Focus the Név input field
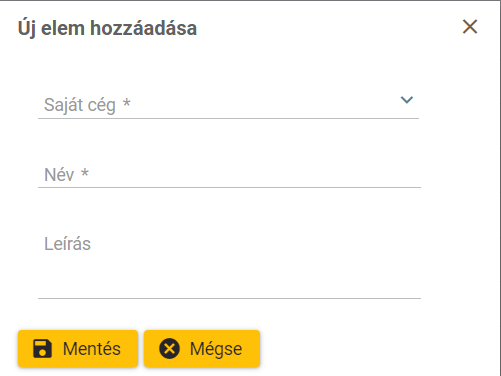 point(229,174)
